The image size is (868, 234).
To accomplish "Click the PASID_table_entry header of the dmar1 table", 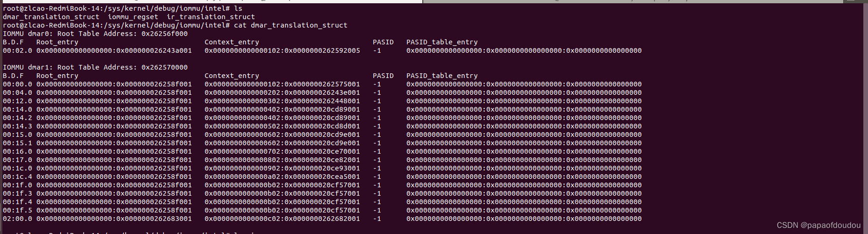I will tap(442, 76).
